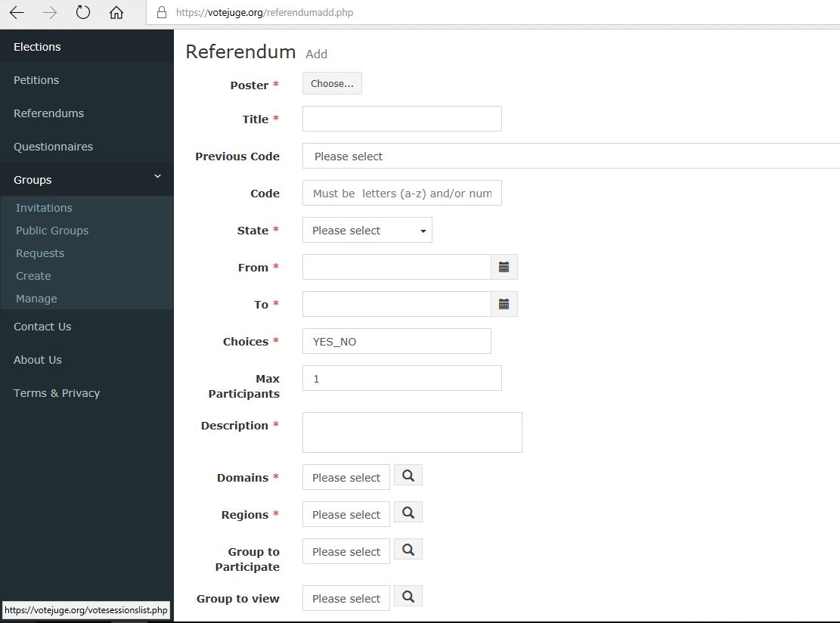Click the browser back arrow

(17, 12)
